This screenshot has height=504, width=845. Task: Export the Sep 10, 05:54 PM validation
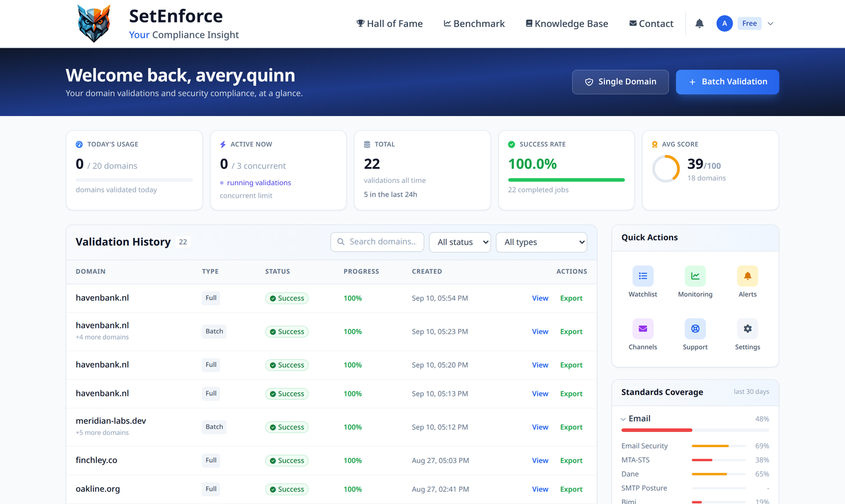pyautogui.click(x=571, y=298)
